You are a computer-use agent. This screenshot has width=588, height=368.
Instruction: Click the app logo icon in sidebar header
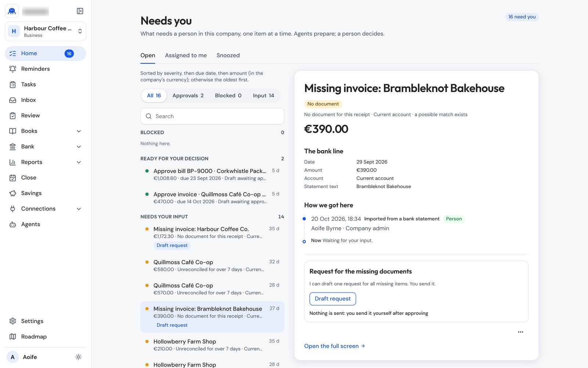[12, 11]
